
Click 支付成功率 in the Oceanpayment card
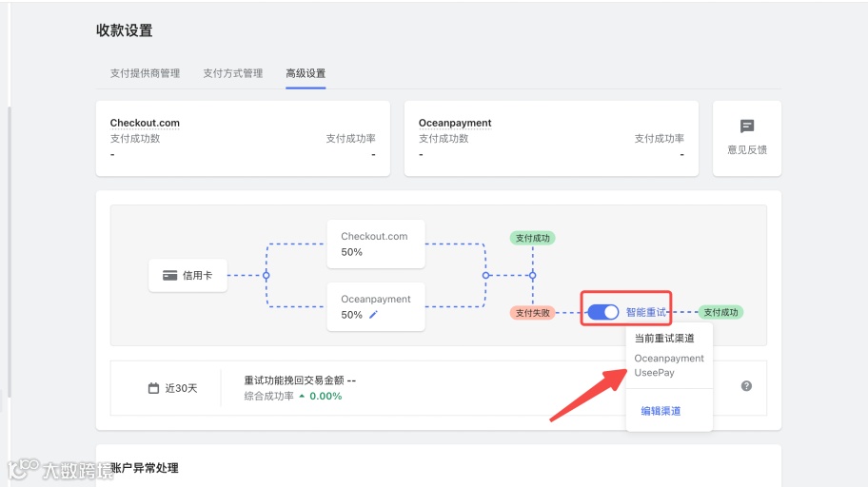tap(660, 138)
